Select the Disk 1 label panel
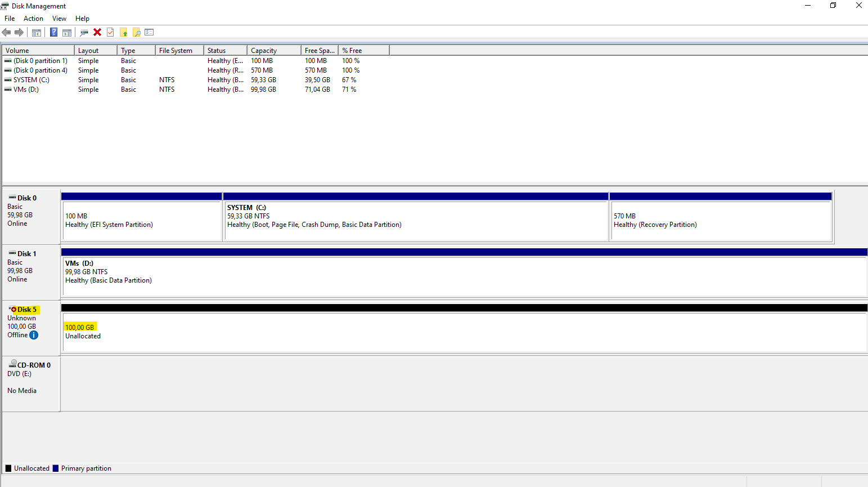The image size is (868, 487). point(31,272)
